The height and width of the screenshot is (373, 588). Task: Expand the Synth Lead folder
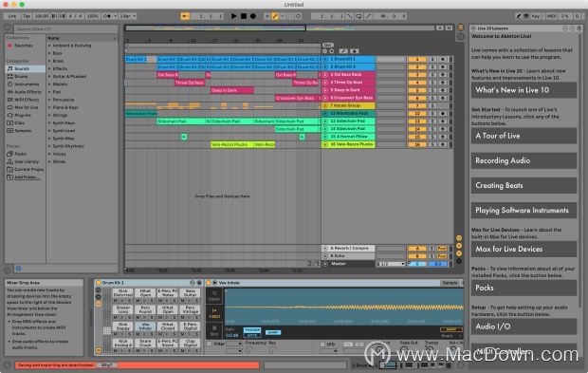point(49,131)
